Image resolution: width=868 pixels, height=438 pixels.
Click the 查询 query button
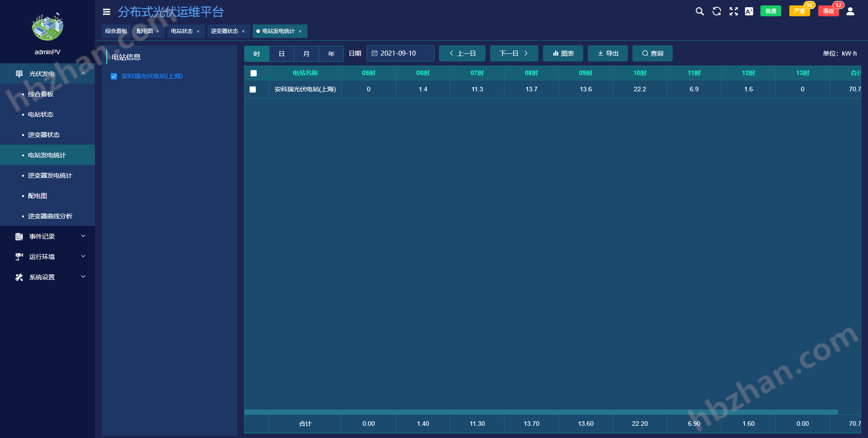pyautogui.click(x=652, y=53)
